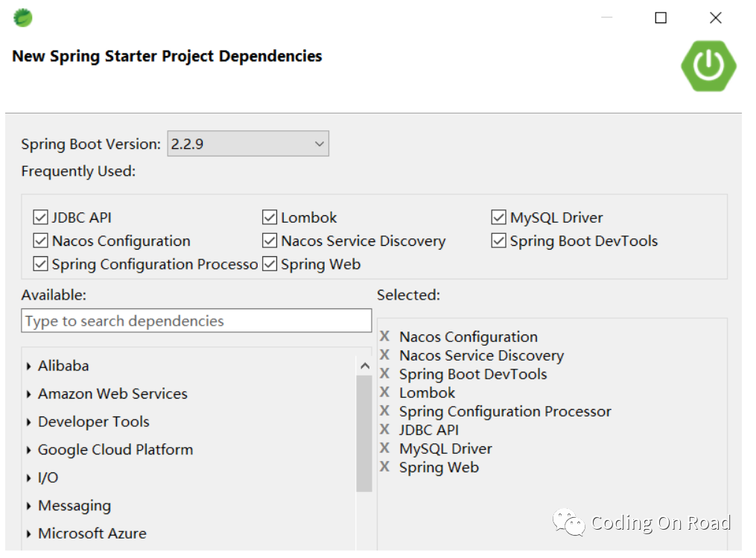The width and height of the screenshot is (756, 558).
Task: Remove Lombok from Selected list
Action: [384, 393]
